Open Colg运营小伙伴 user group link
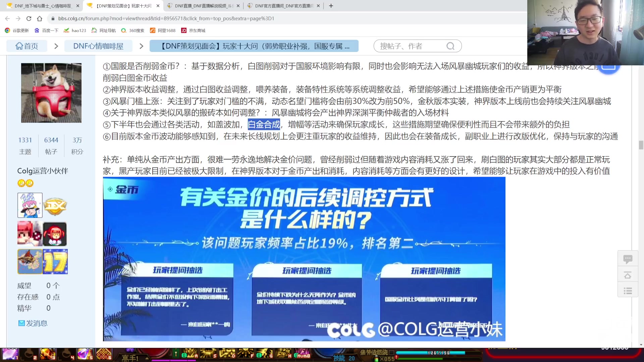Viewport: 644px width, 362px height. [43, 171]
